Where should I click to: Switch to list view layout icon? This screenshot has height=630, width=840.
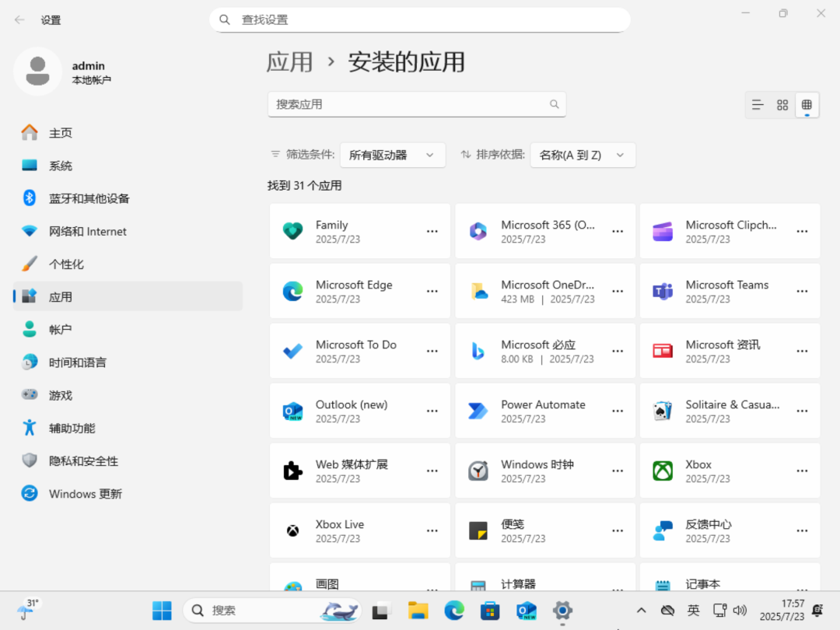(758, 105)
